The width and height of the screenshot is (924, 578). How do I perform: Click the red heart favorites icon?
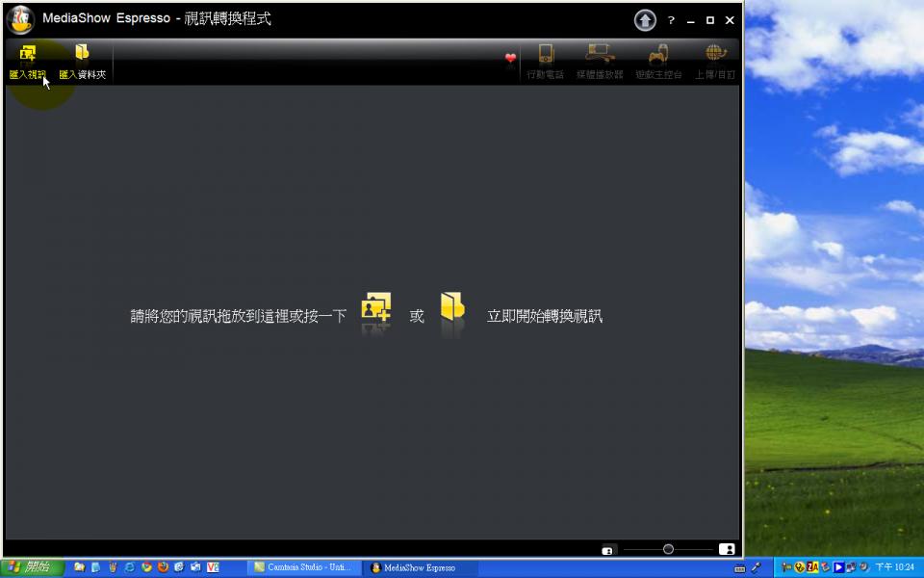(x=510, y=58)
